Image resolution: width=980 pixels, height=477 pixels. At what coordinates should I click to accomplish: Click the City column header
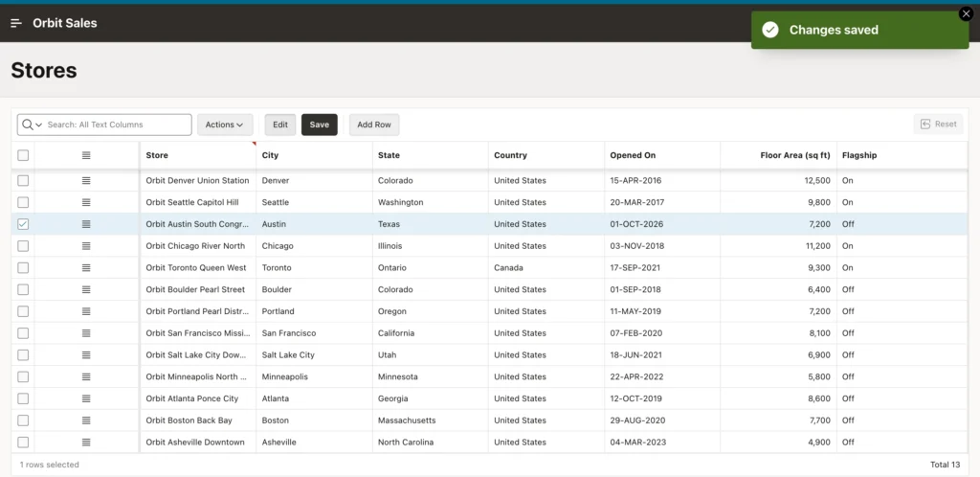[314, 155]
